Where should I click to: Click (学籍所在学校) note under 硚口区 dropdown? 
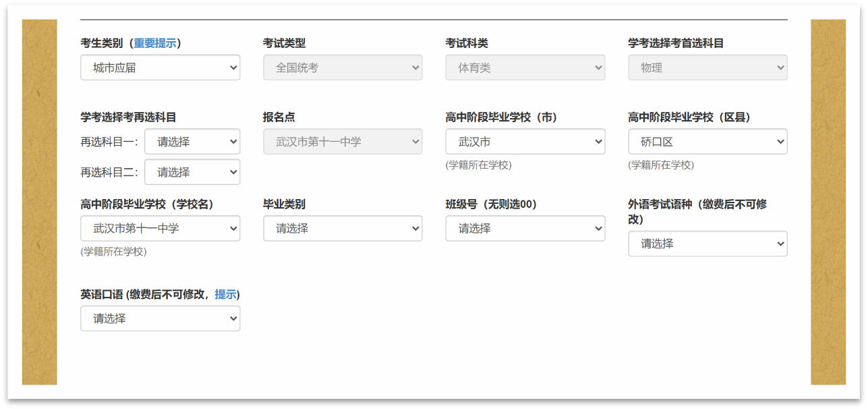coord(661,165)
